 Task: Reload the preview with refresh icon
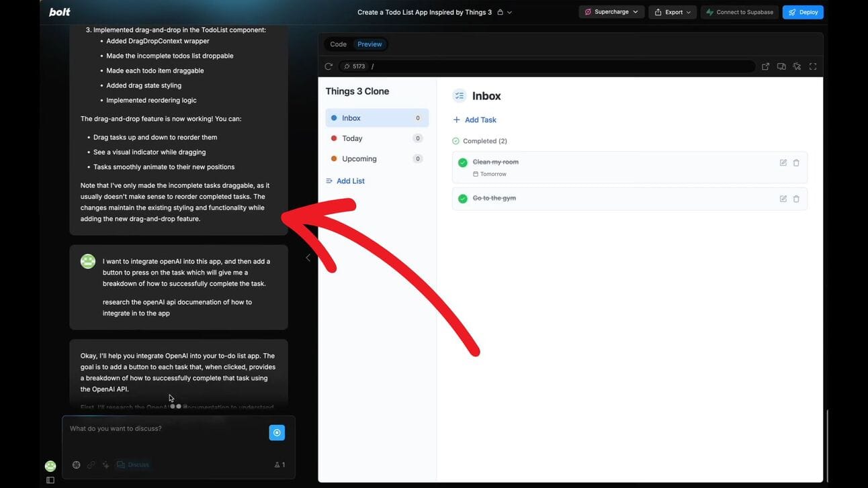click(329, 66)
